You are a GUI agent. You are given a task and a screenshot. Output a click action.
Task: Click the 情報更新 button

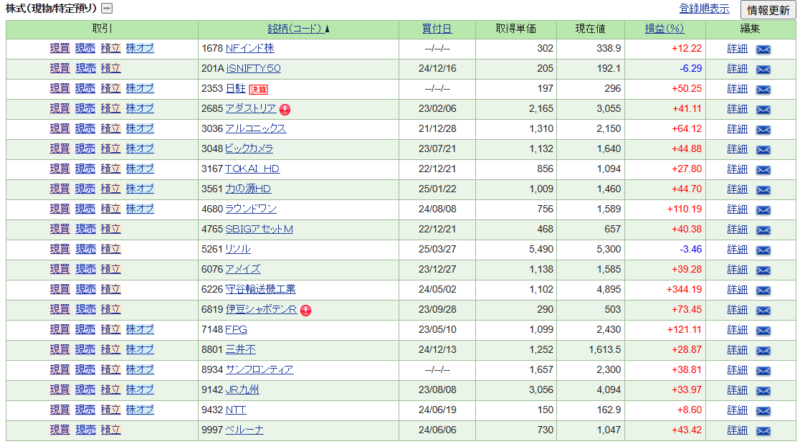768,10
